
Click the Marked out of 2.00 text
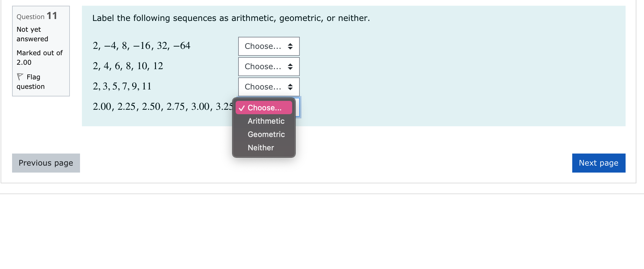(x=39, y=57)
